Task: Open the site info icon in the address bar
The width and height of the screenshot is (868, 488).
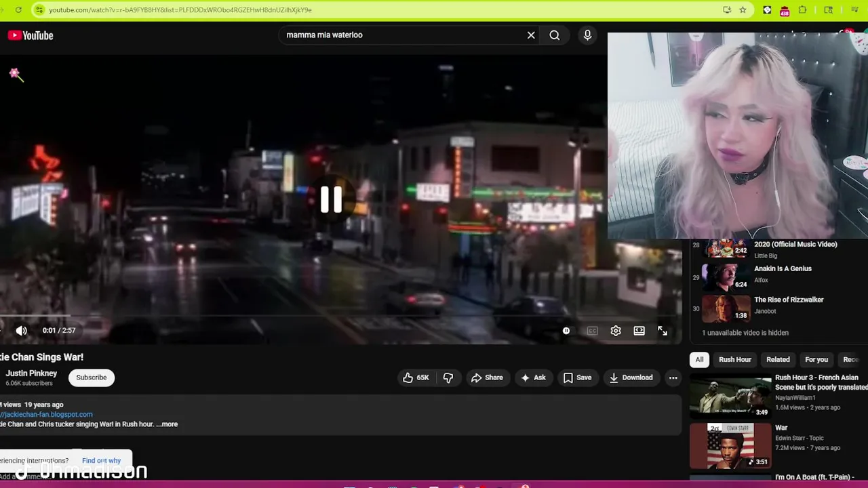Action: click(x=39, y=9)
